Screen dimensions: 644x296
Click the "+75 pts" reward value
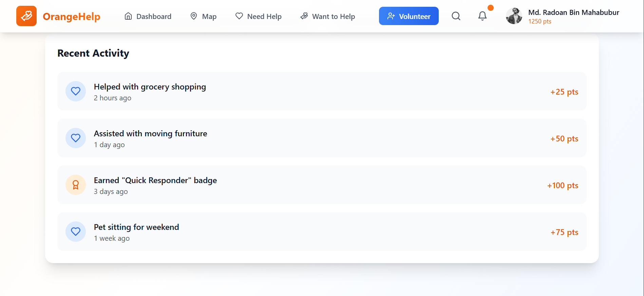[564, 232]
